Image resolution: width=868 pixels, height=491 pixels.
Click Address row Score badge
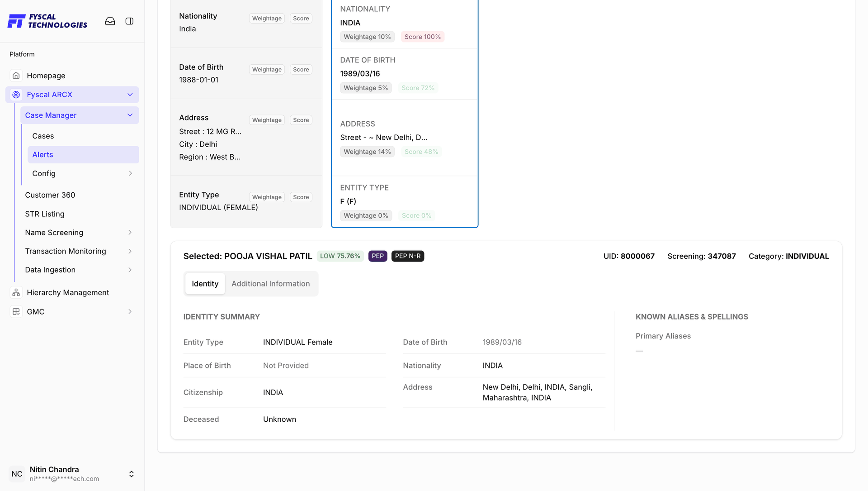[301, 120]
